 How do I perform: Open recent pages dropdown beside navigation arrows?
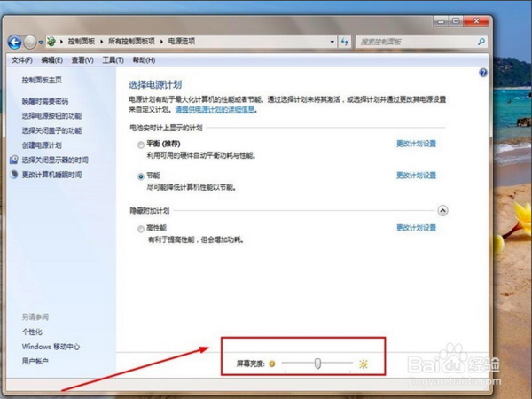tap(41, 43)
